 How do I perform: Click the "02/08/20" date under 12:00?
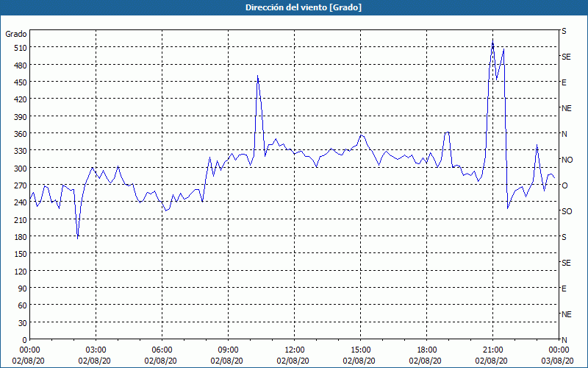coord(293,361)
